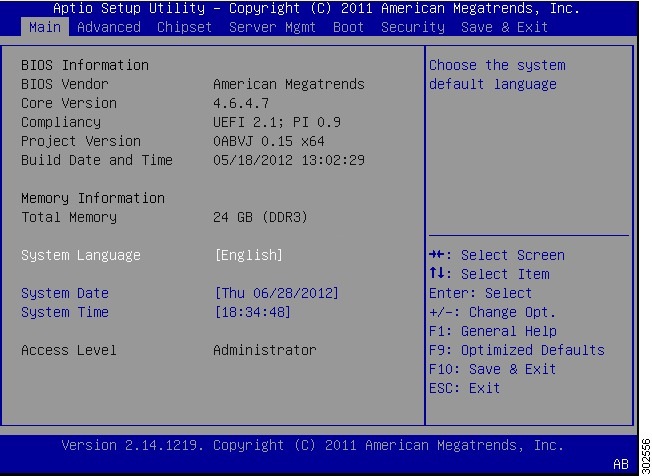Open the [English] language option
Viewport: 652px width, 476px height.
[249, 255]
